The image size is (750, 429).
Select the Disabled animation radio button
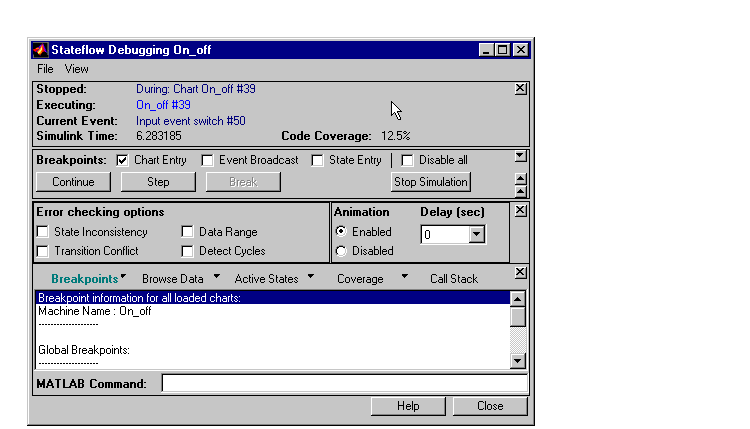(341, 251)
